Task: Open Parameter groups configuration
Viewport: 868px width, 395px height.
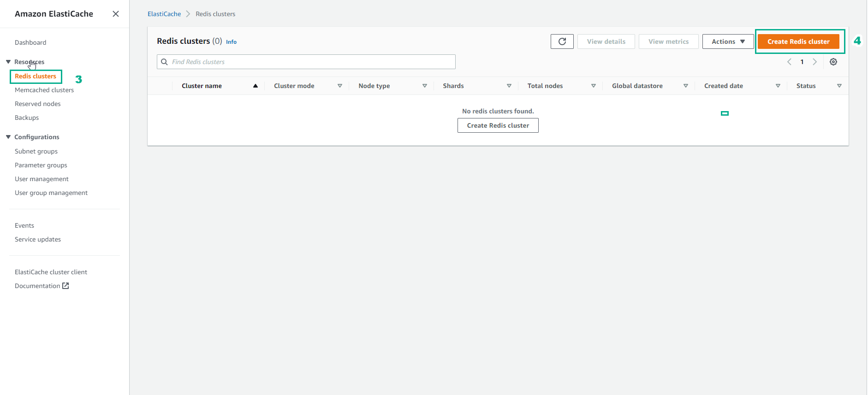Action: [x=41, y=165]
